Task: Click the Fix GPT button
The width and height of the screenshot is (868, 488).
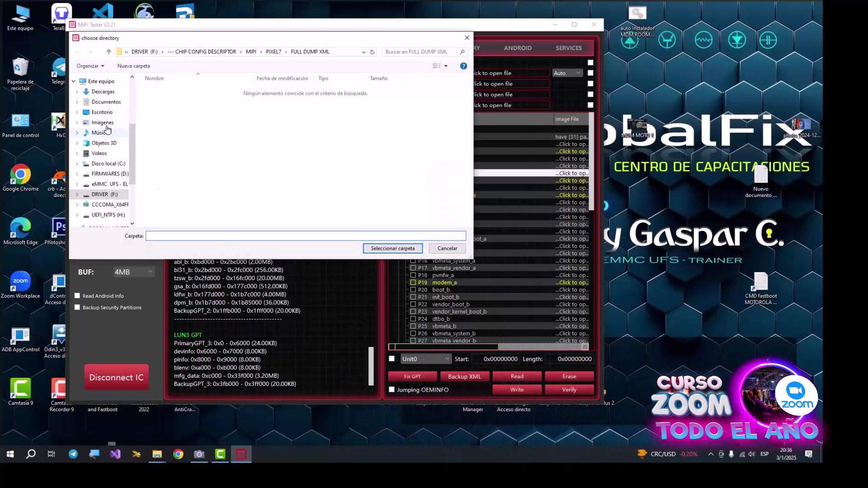Action: (412, 376)
